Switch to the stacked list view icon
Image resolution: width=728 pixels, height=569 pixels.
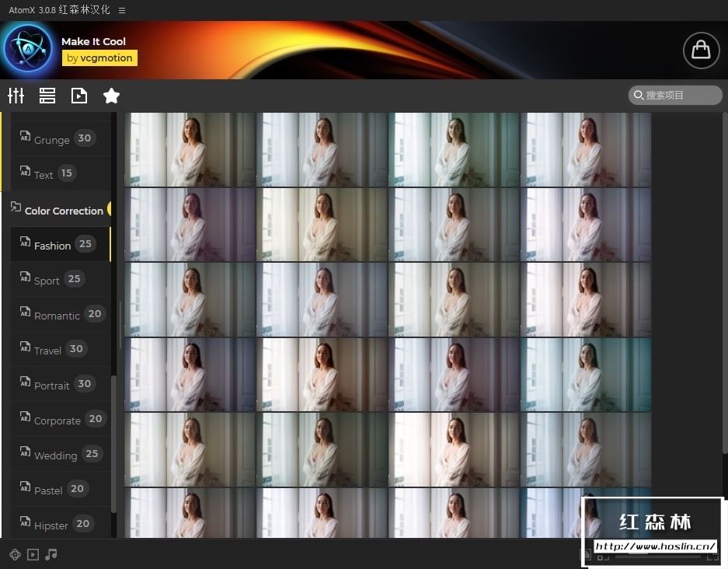(x=47, y=96)
